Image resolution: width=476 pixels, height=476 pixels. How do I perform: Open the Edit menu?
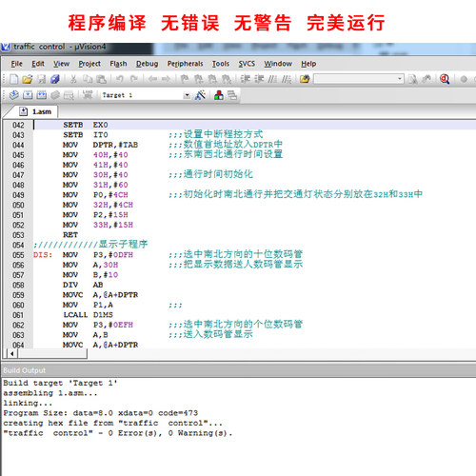(38, 64)
